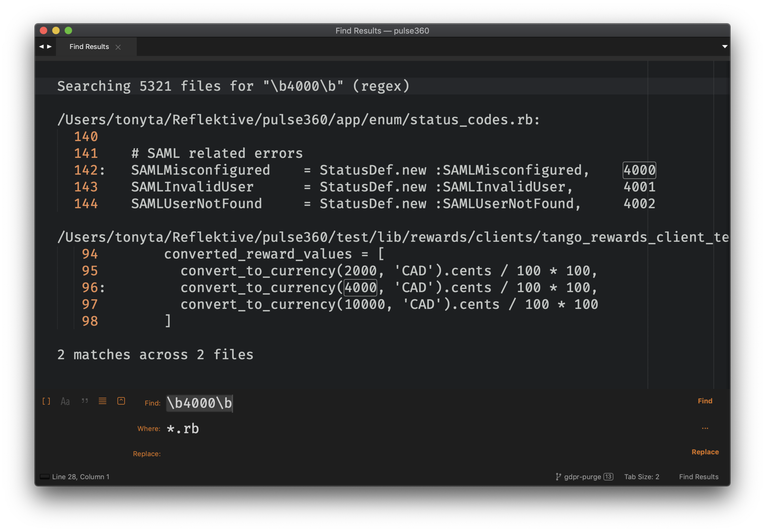This screenshot has height=532, width=765.
Task: Toggle use buffer for results icon
Action: 121,401
